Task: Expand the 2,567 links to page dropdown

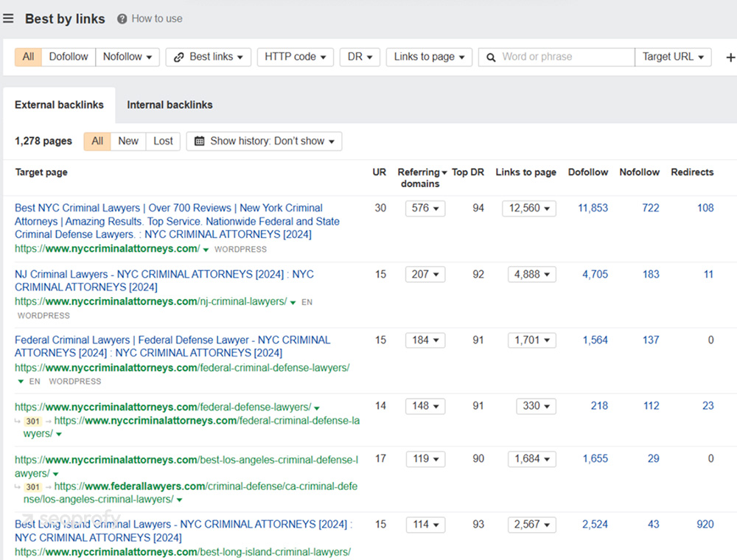Action: [x=532, y=525]
